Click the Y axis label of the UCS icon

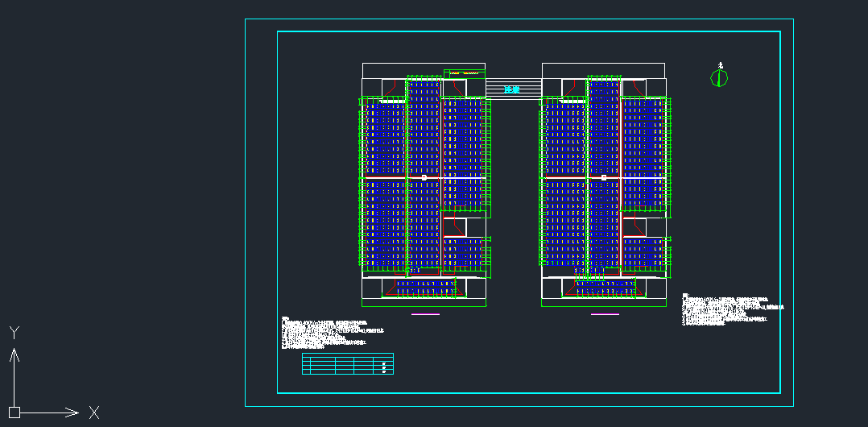(14, 332)
